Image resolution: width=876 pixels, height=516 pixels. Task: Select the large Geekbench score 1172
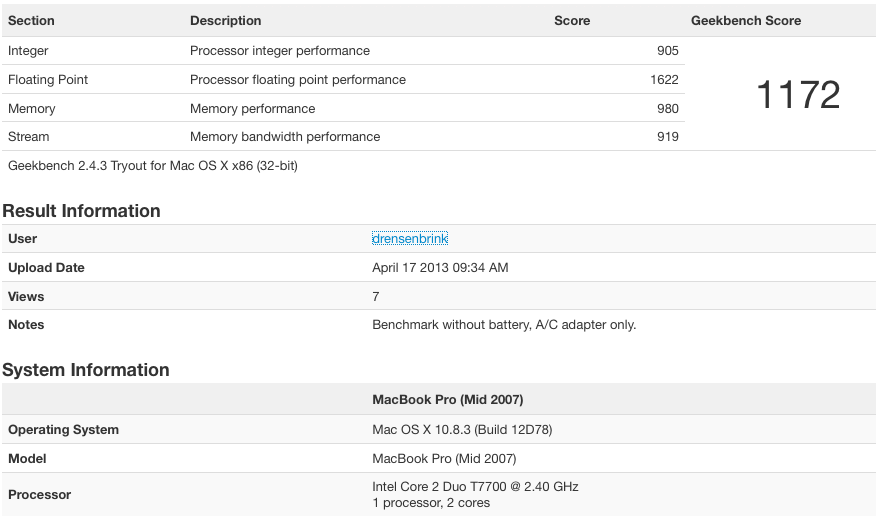point(798,94)
